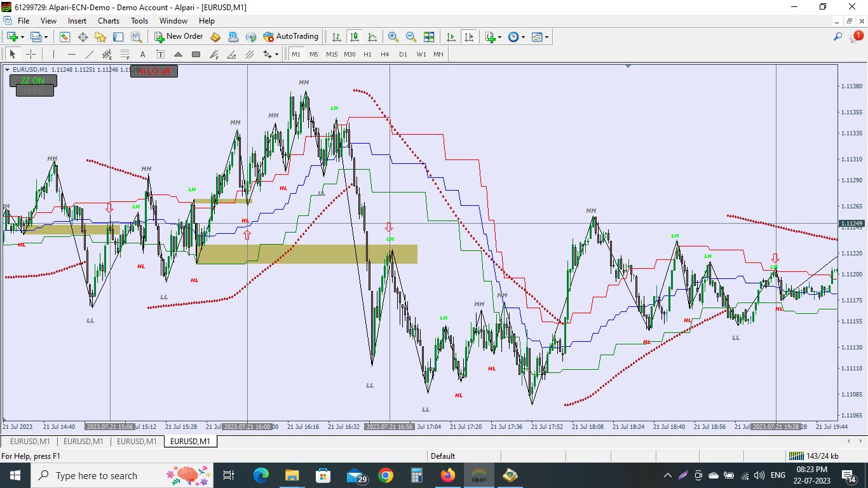The image size is (868, 488).
Task: Click the Windows search box
Action: click(121, 475)
